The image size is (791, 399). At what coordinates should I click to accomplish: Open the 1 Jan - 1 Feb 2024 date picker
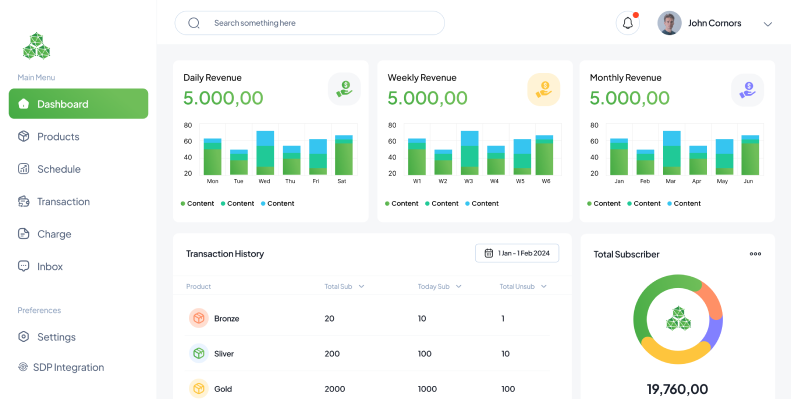[x=517, y=253]
